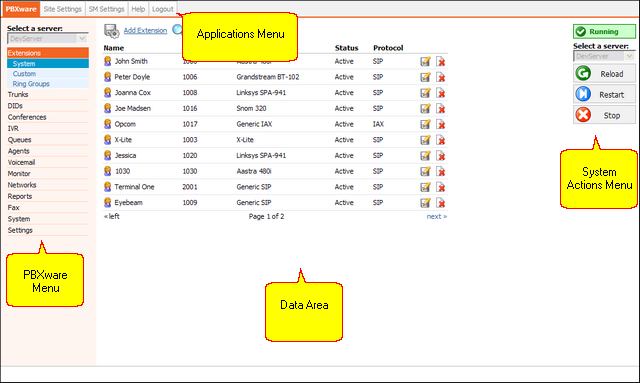Edit the Terminal One extension
Screen dimensions: 640x383
click(425, 187)
